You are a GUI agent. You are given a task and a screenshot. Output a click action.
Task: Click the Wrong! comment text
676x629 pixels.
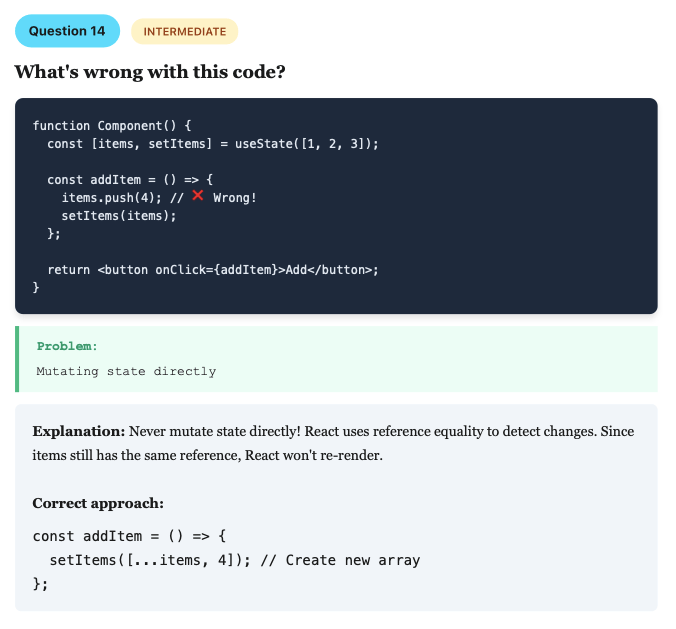click(x=235, y=198)
